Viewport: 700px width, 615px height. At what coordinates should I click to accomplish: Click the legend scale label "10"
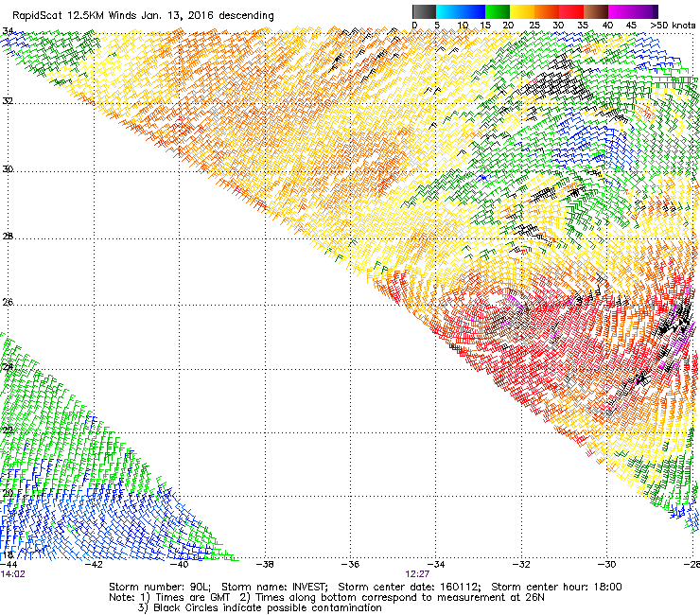pos(463,26)
